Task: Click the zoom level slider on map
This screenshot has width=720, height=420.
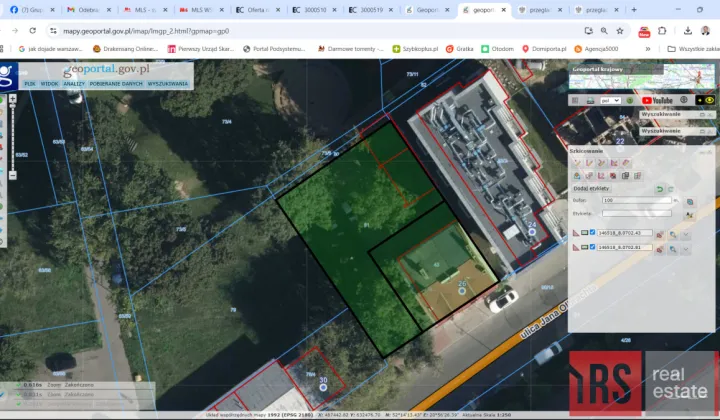Action: (x=12, y=137)
